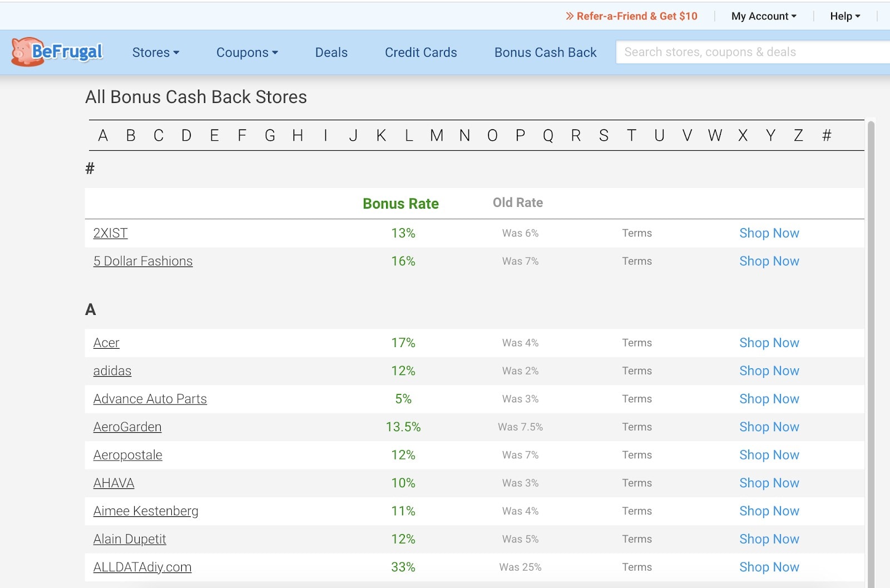Jump to letter W in alphabet index
The height and width of the screenshot is (588, 890).
pos(715,135)
